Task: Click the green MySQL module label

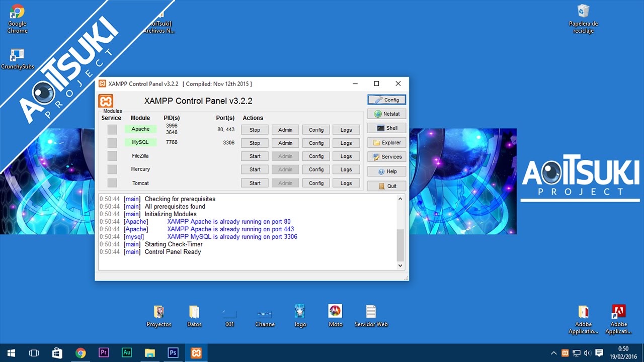Action: [141, 142]
